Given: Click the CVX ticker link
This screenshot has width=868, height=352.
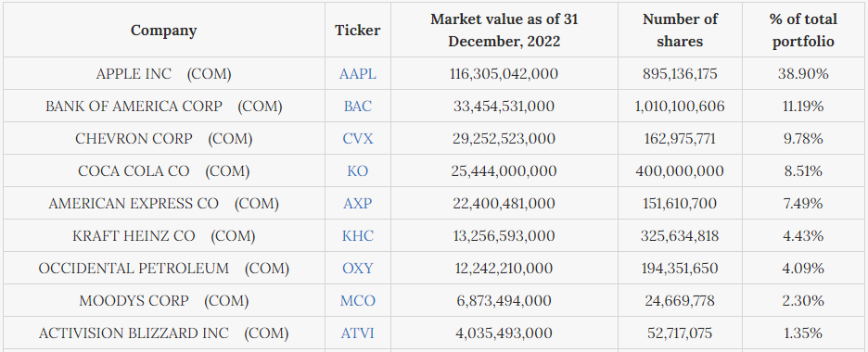Looking at the screenshot, I should click(x=358, y=138).
